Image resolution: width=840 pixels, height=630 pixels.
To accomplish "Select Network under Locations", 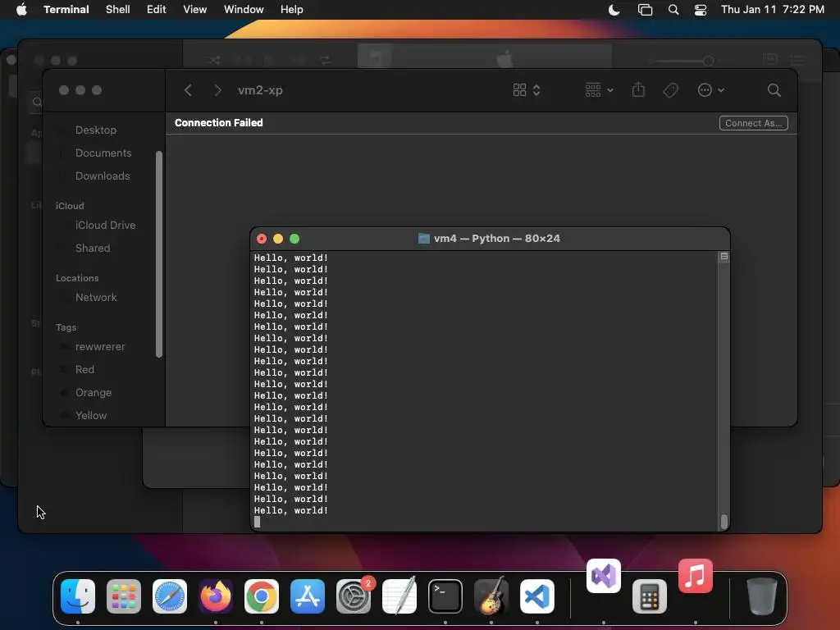I will coord(96,298).
